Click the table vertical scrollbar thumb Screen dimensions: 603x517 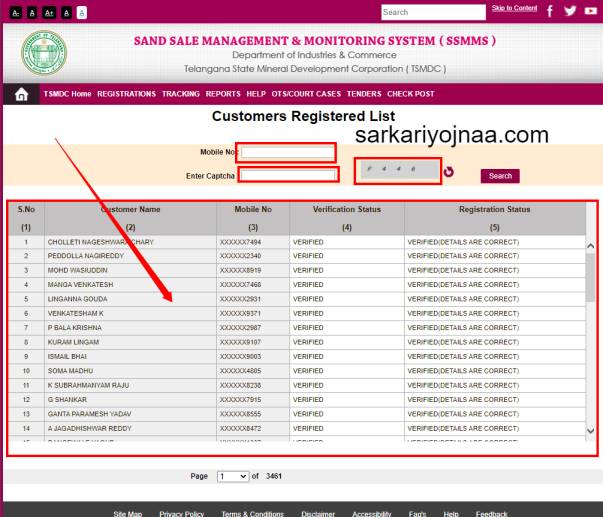click(x=590, y=277)
